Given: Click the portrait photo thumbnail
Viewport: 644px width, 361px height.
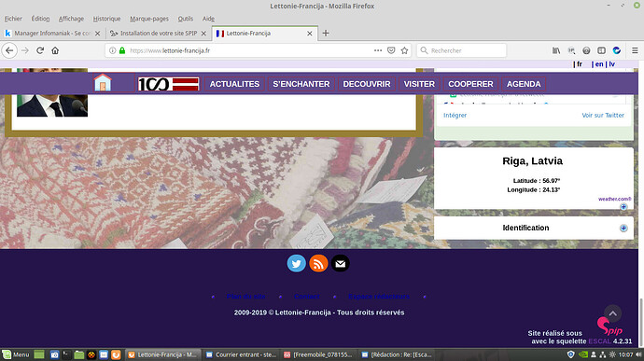Looking at the screenshot, I should [x=52, y=93].
